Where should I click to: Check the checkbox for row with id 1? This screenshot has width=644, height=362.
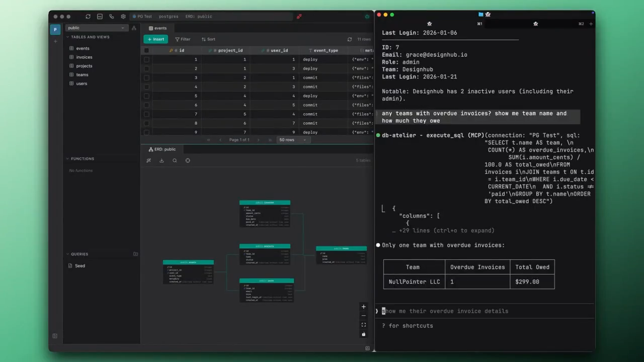[x=146, y=60]
